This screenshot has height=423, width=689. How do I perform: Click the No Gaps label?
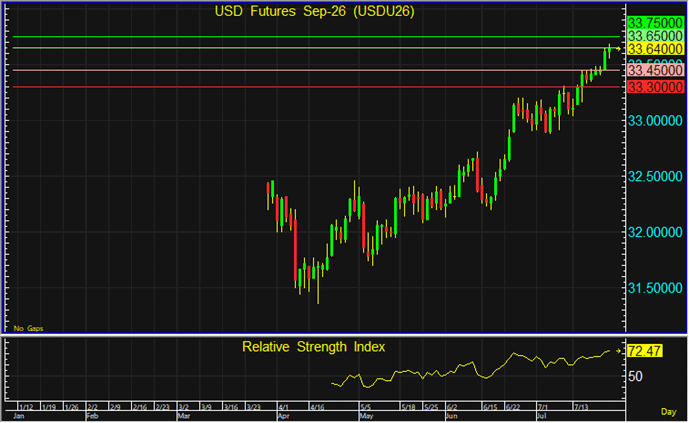(x=29, y=329)
